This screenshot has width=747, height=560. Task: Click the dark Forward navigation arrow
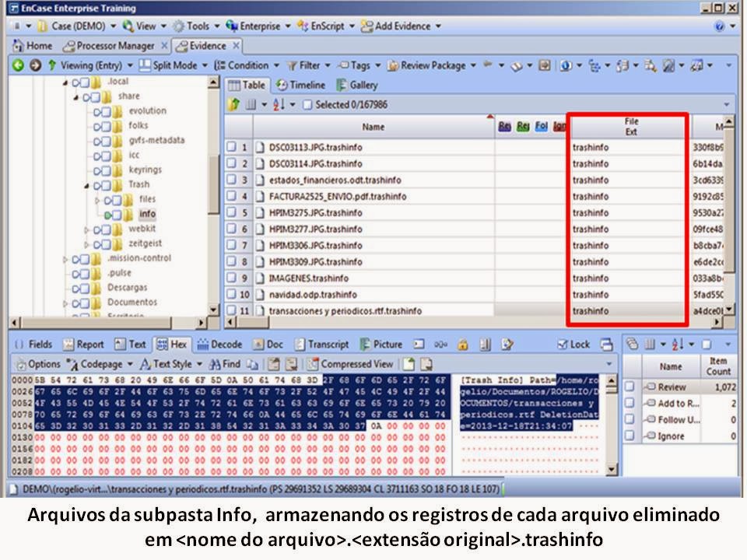click(35, 65)
